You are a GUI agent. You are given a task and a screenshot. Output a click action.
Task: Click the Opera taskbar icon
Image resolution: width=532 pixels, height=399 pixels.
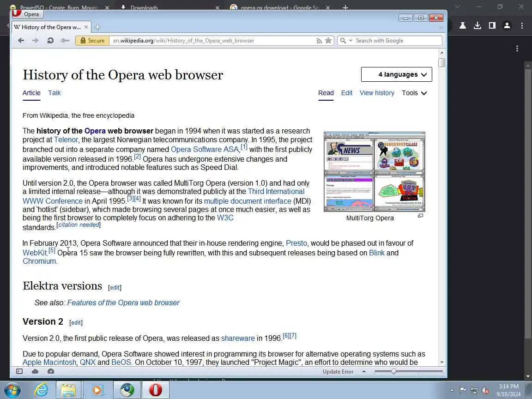point(155,390)
